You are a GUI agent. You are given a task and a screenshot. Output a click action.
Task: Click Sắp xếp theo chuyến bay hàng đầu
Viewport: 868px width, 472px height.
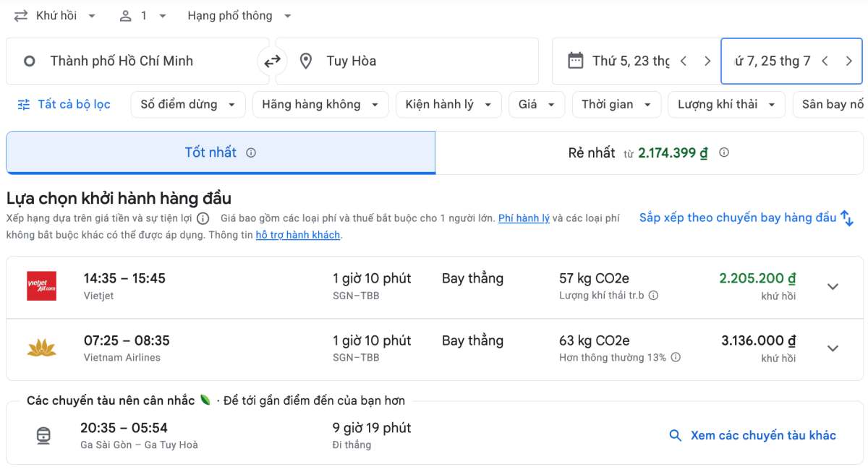(x=746, y=218)
